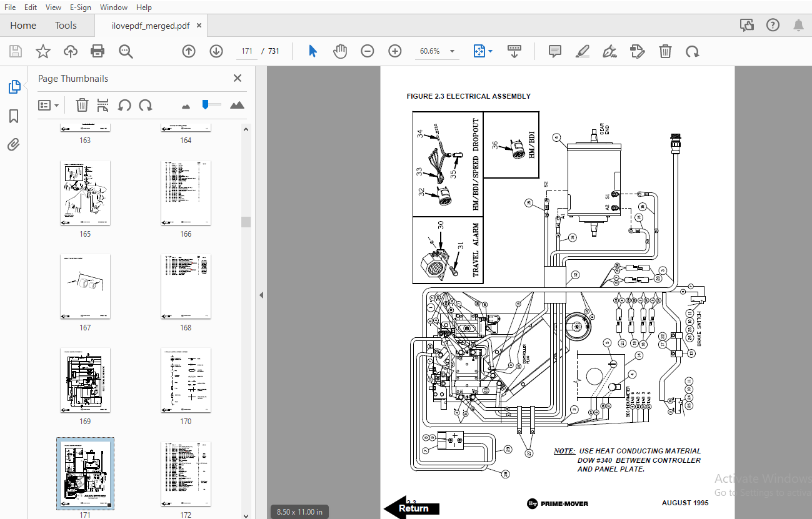Viewport: 812px width, 519px height.
Task: Open Page Thumbnails sidebar icon
Action: coord(14,87)
